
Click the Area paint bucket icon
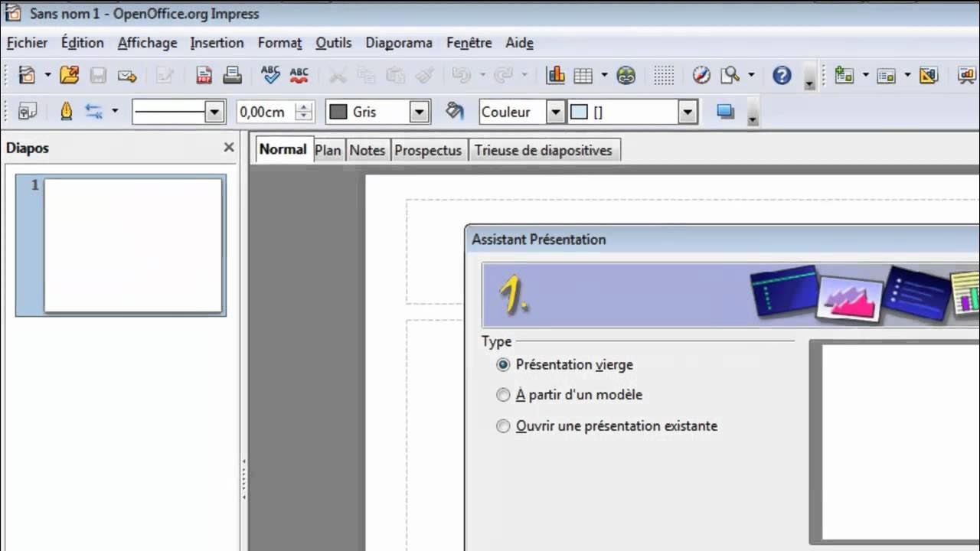tap(455, 112)
